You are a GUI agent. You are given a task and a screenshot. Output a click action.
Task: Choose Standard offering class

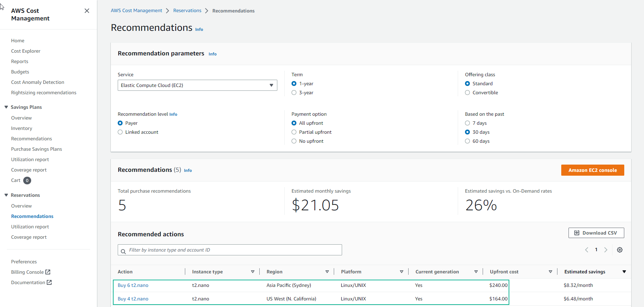pos(467,84)
